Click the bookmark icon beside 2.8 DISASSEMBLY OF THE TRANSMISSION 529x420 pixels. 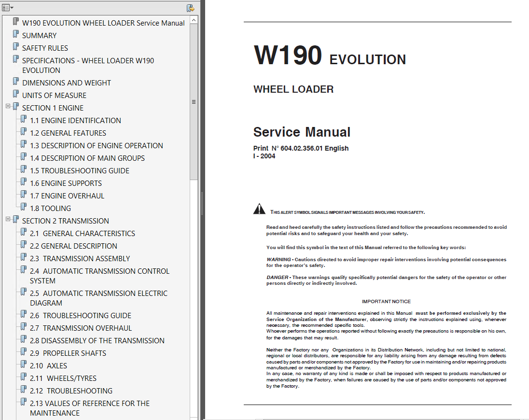[24, 339]
